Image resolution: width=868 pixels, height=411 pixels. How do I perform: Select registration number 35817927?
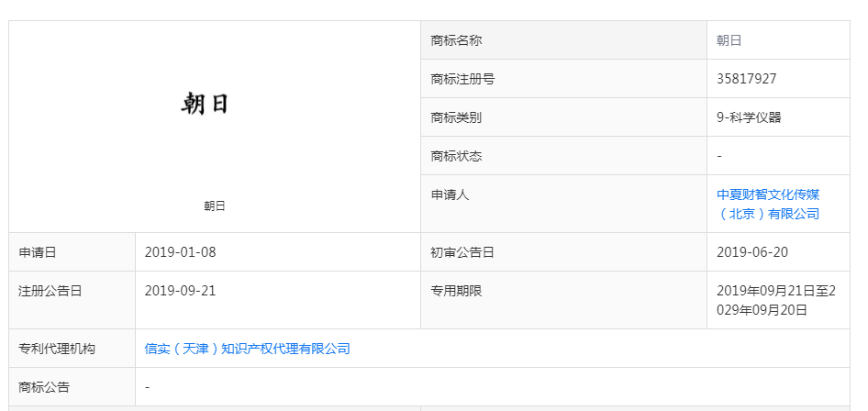[x=746, y=79]
